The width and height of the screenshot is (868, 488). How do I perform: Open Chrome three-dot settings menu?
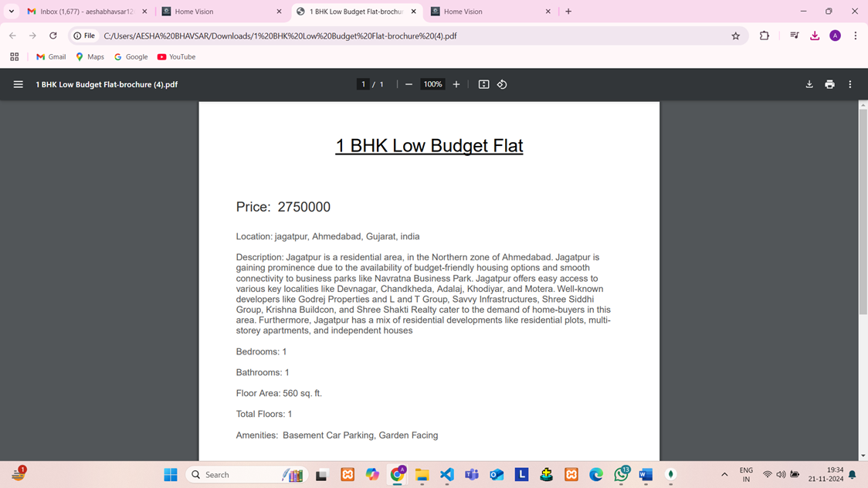855,36
